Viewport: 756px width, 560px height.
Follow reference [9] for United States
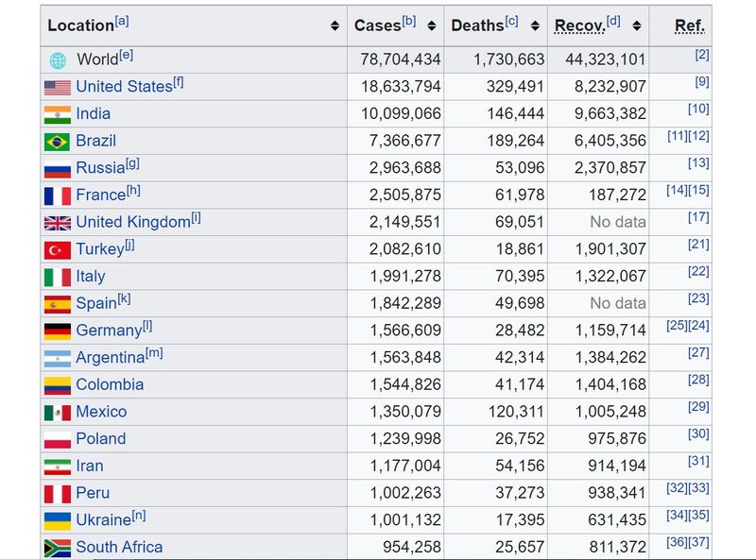[701, 82]
